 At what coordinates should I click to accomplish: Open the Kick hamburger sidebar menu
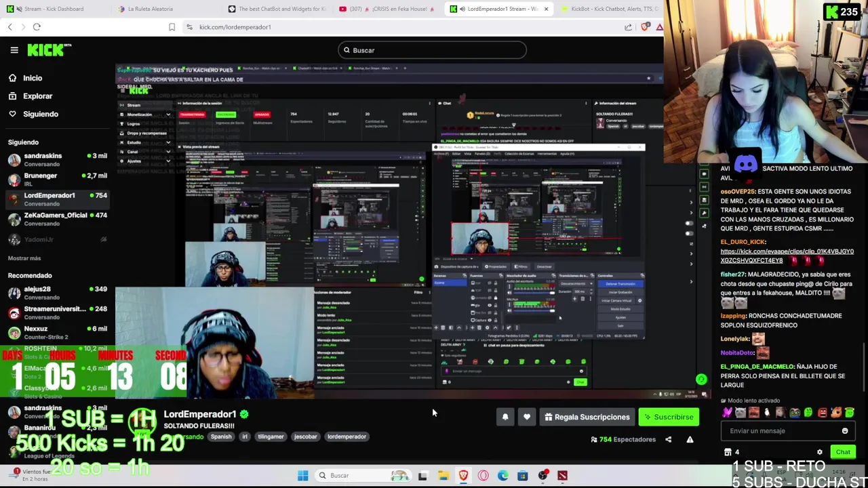(14, 49)
